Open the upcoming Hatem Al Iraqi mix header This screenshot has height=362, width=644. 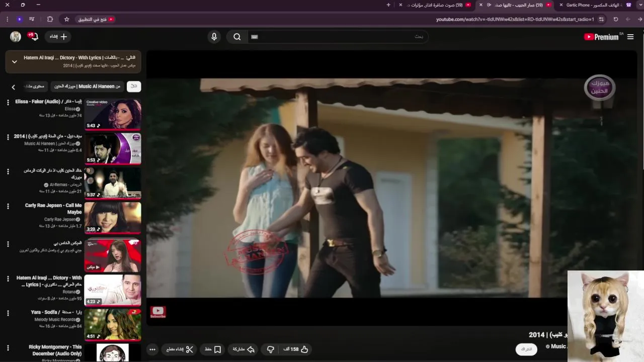(73, 61)
